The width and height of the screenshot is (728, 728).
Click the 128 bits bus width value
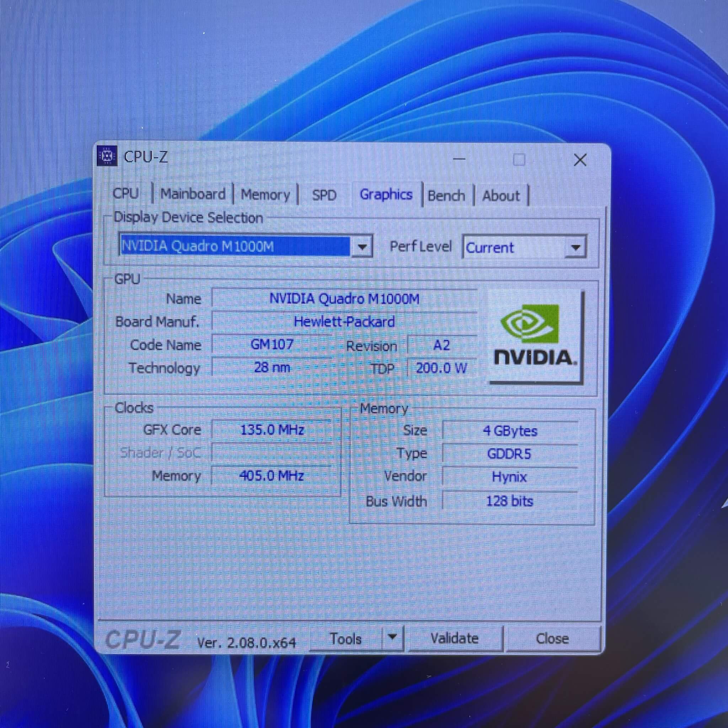click(x=510, y=501)
